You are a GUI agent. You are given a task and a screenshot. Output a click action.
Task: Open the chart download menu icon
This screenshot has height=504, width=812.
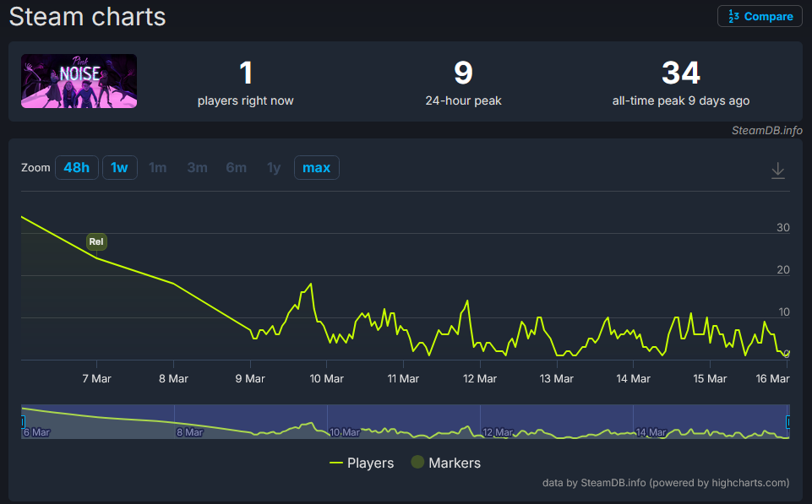pyautogui.click(x=778, y=171)
